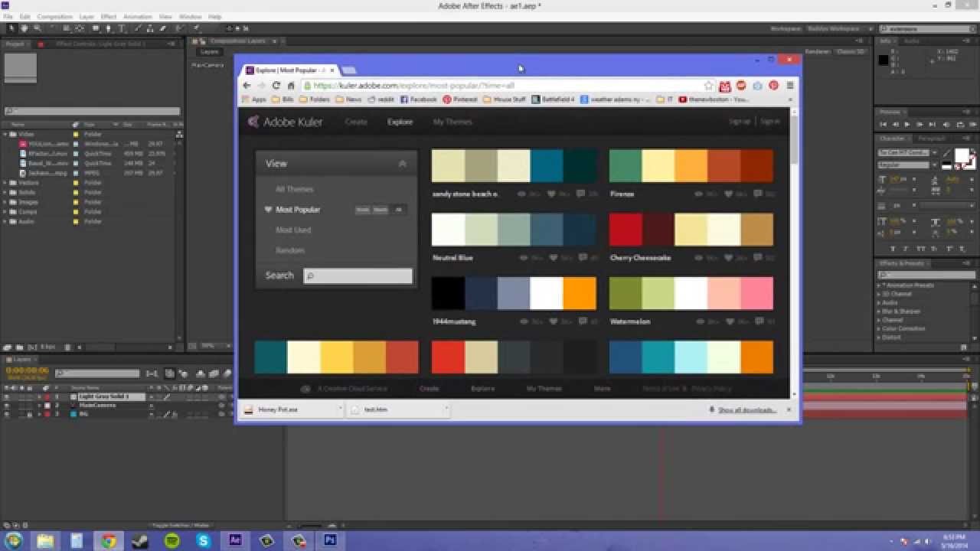Click Show all downloads link
Viewport: 980px width, 551px height.
[x=748, y=410]
